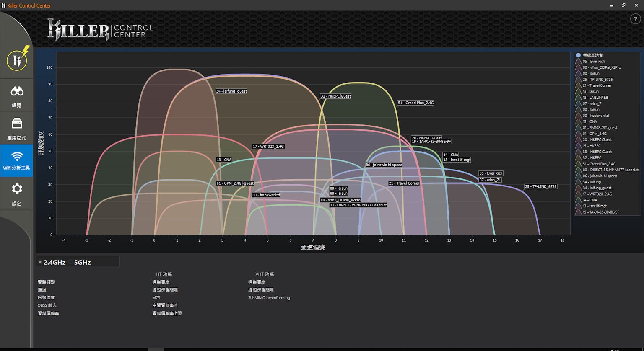
Task: Open the 總覽 overview binoculars icon
Action: [17, 95]
